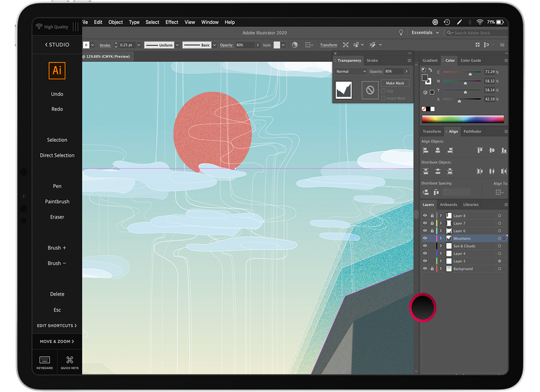Hide the Sun & Clouds layer

(x=425, y=246)
